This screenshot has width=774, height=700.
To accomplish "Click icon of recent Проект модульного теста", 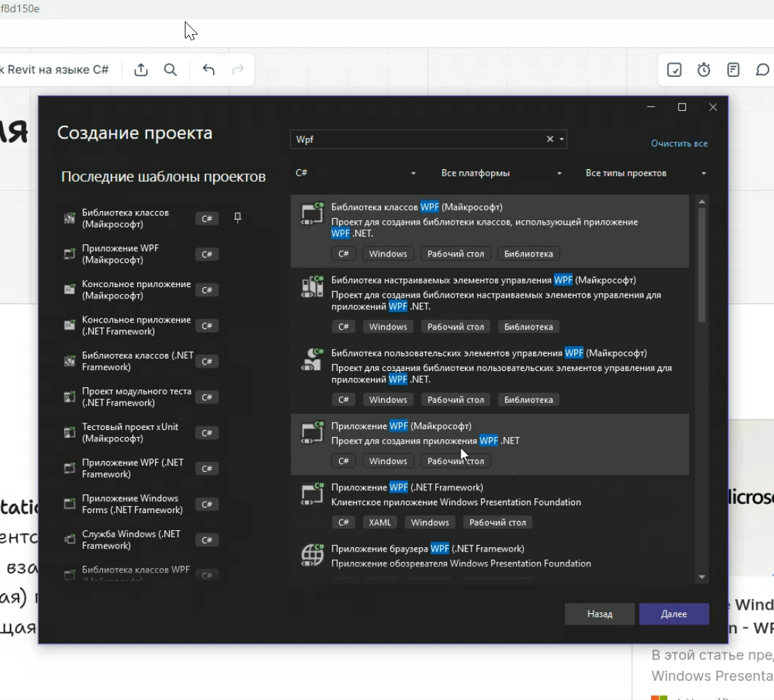I will point(70,397).
